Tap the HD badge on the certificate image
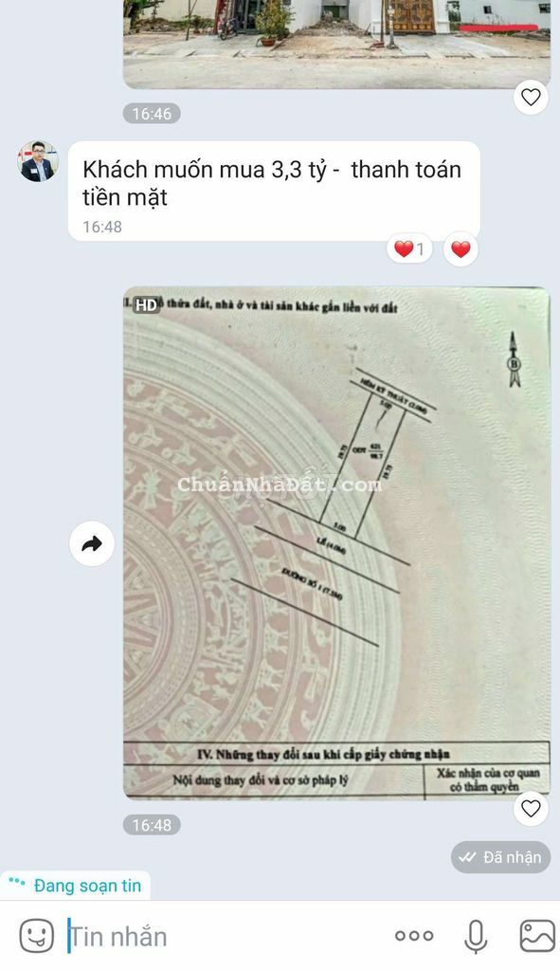560x971 pixels. click(x=146, y=304)
